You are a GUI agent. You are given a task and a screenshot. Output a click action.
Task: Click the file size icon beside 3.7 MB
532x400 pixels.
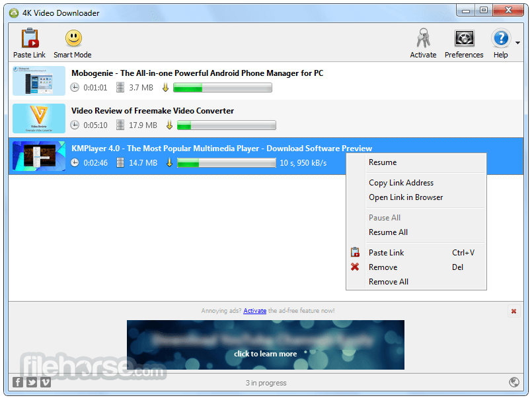[x=120, y=87]
